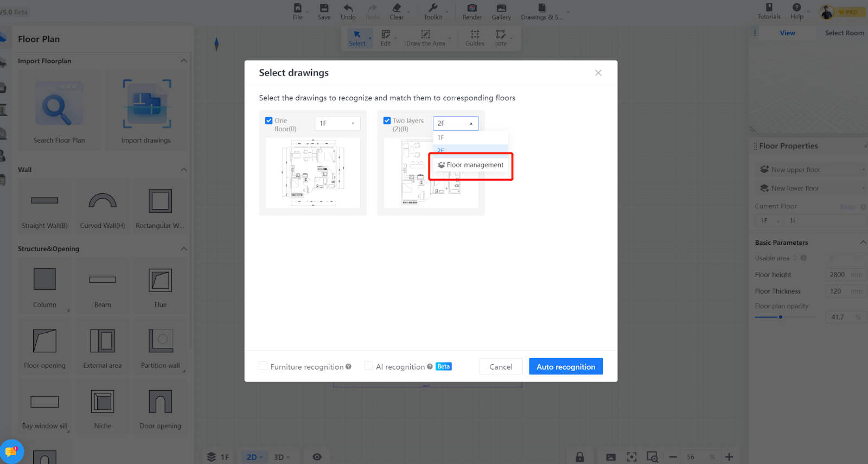Adjust the Floor plan opacity slider
Viewport: 868px width, 464px height.
781,317
